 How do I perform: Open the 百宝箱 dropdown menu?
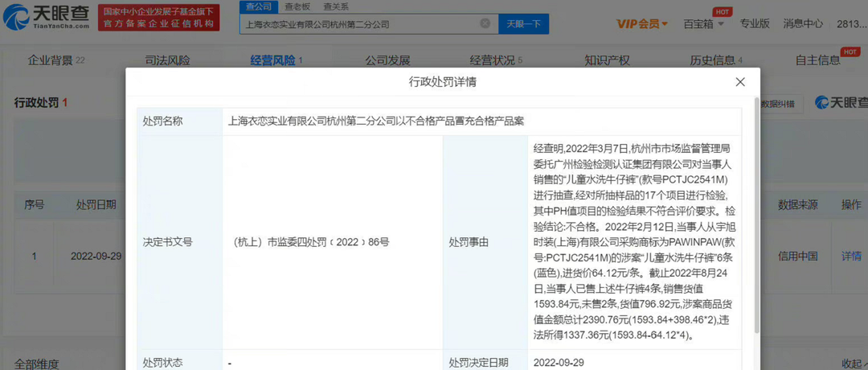point(703,24)
